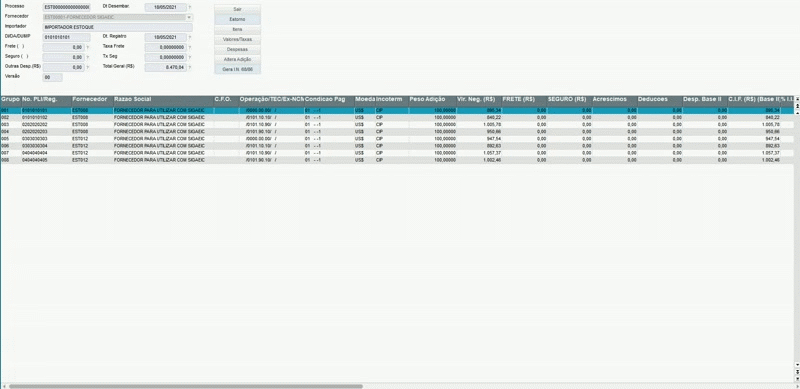Click the question mark next to Taxa Frete
The image size is (800, 389).
pyautogui.click(x=190, y=47)
